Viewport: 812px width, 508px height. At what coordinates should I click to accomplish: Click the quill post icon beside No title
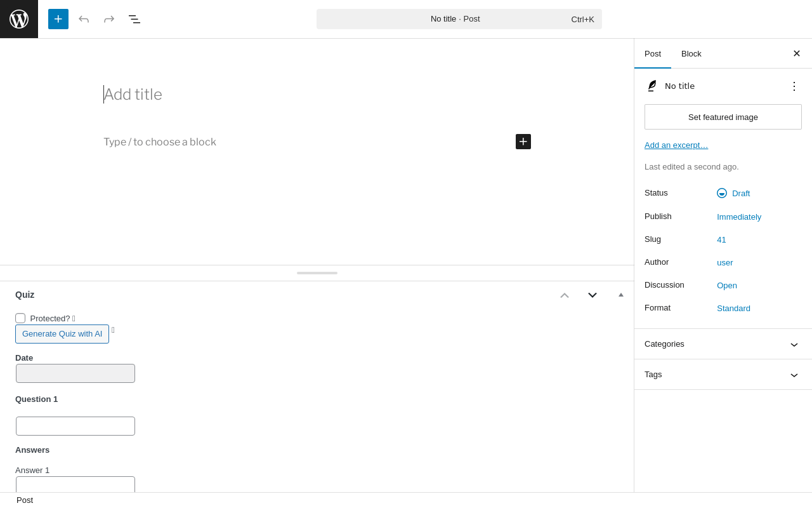pyautogui.click(x=652, y=86)
